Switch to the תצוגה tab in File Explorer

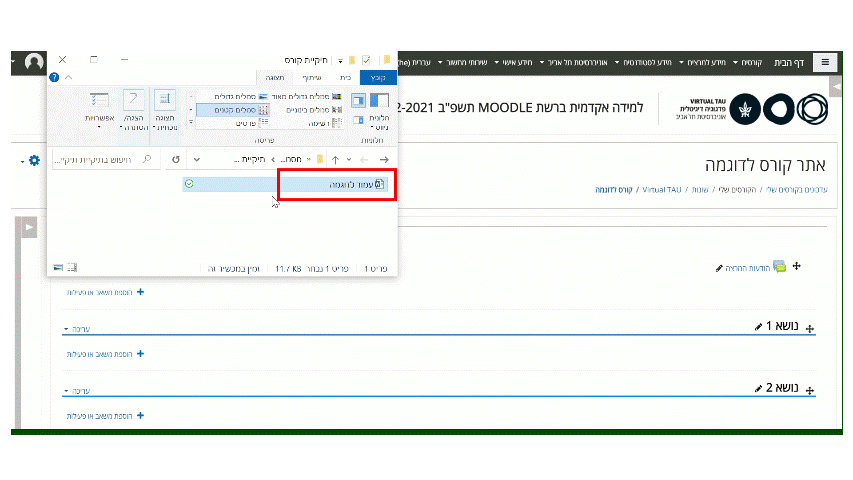[275, 78]
